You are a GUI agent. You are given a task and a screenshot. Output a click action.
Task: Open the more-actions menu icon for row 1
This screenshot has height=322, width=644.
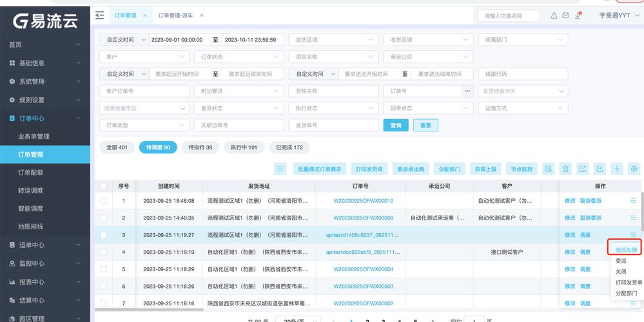pyautogui.click(x=633, y=200)
